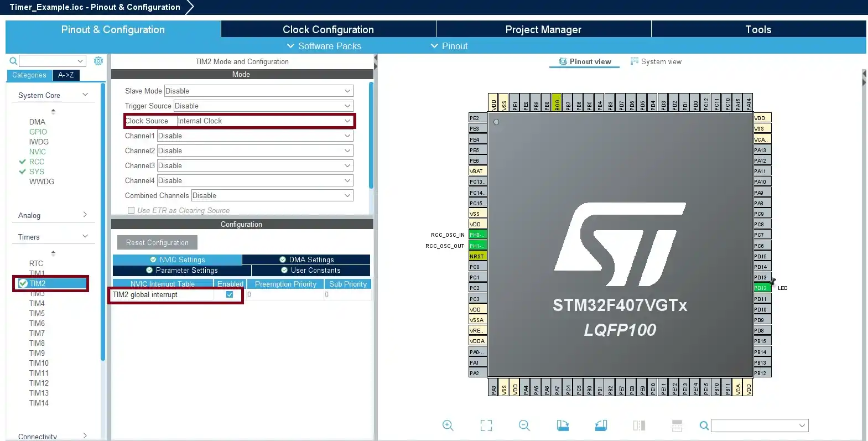Click the Preemption Priority column header
The image size is (868, 441).
coord(285,284)
